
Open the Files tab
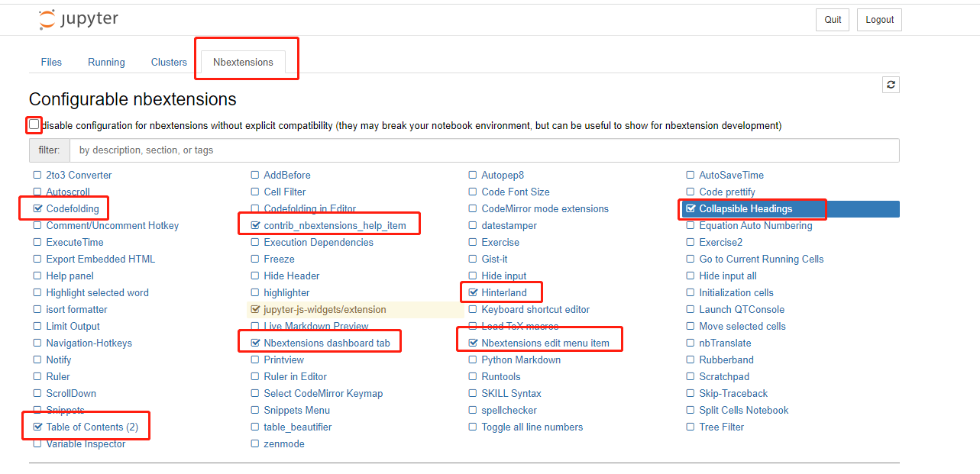(x=51, y=62)
